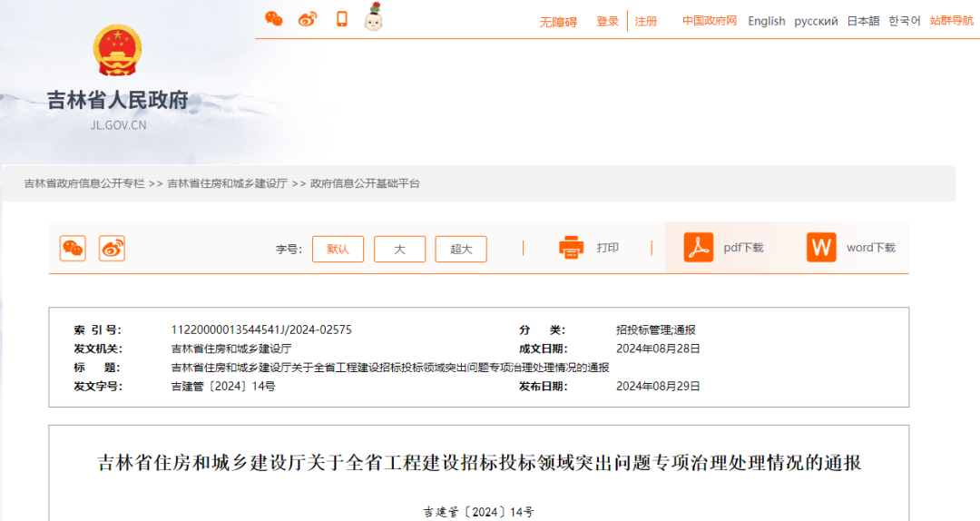Set font size to 超大

tap(461, 249)
